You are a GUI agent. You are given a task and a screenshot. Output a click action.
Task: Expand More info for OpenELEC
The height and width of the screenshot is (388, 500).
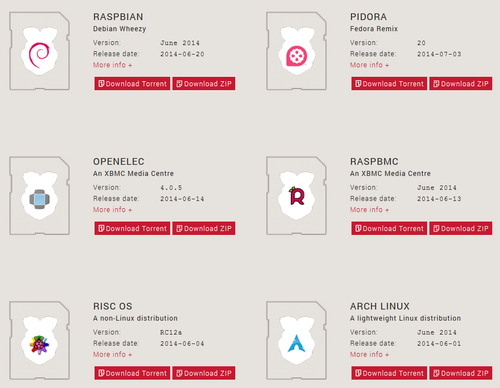click(112, 210)
